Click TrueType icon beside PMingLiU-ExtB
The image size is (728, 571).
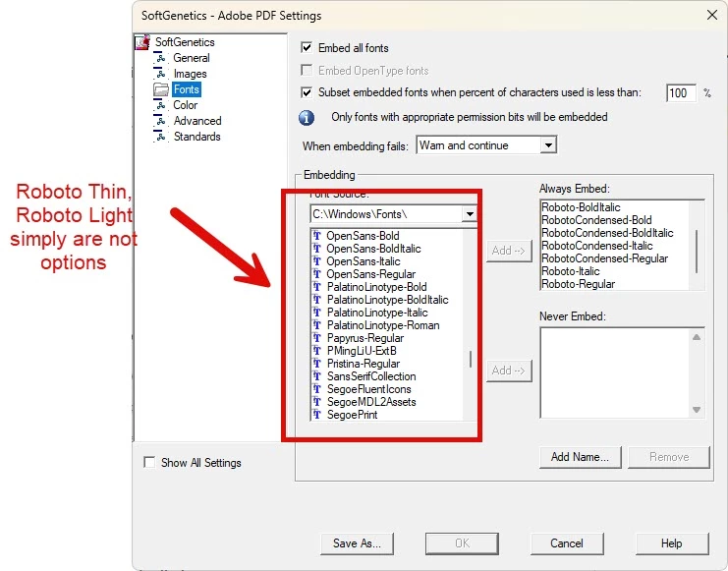[x=317, y=351]
